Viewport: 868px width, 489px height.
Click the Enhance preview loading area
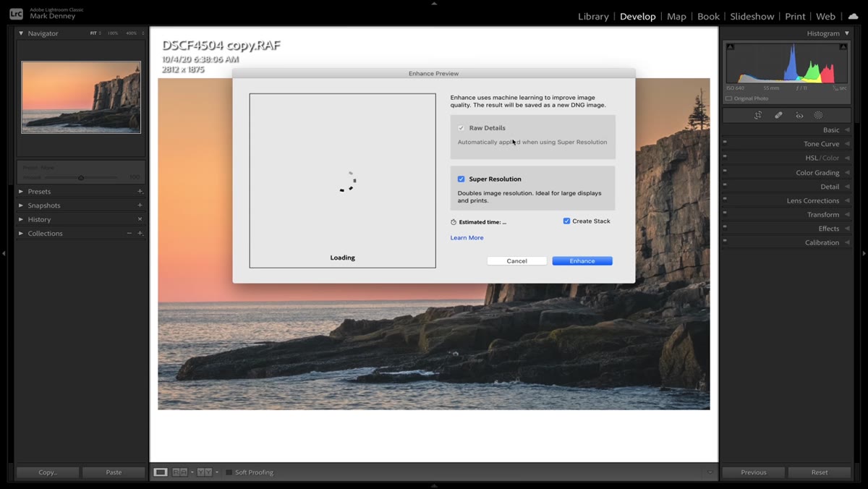click(343, 181)
